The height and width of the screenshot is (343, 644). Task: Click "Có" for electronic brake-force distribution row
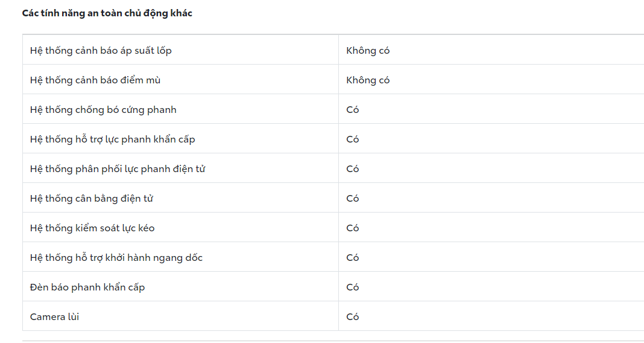pos(353,169)
